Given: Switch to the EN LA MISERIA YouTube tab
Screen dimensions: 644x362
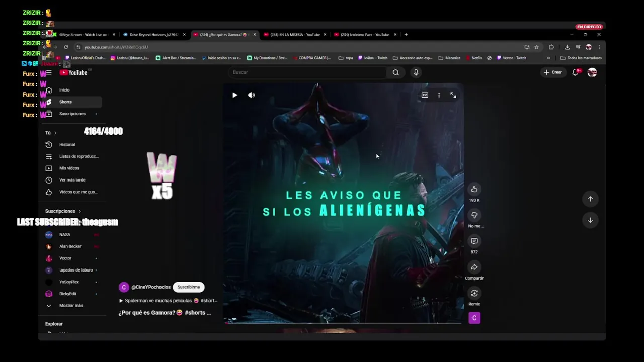Looking at the screenshot, I should click(294, 35).
